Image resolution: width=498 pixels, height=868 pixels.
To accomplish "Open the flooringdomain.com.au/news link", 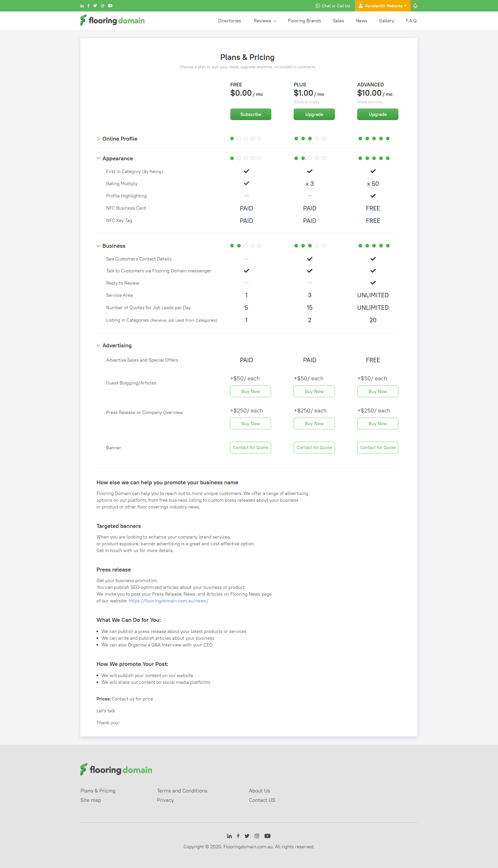I will click(x=168, y=601).
